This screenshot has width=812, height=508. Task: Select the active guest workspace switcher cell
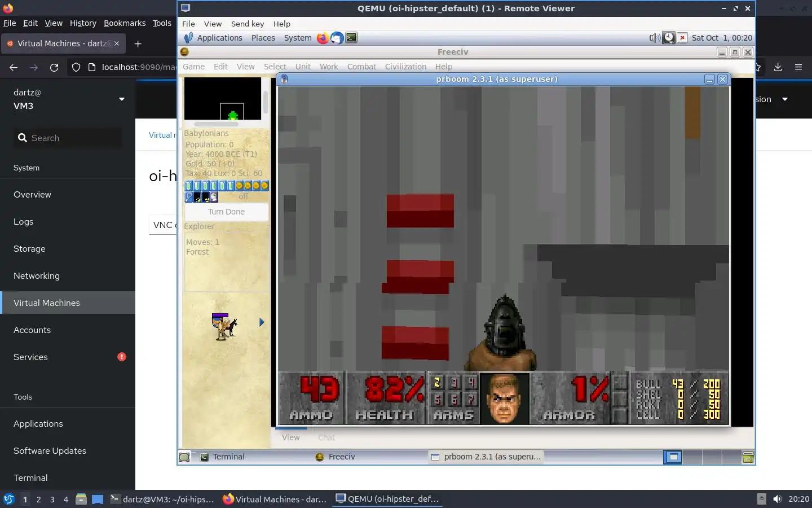click(x=673, y=457)
